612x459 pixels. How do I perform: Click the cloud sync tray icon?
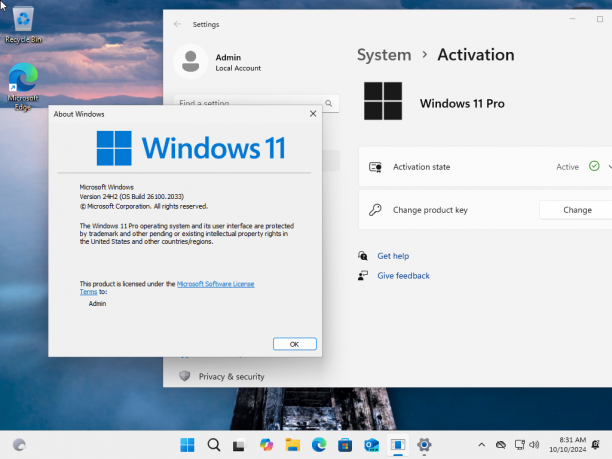coord(501,445)
